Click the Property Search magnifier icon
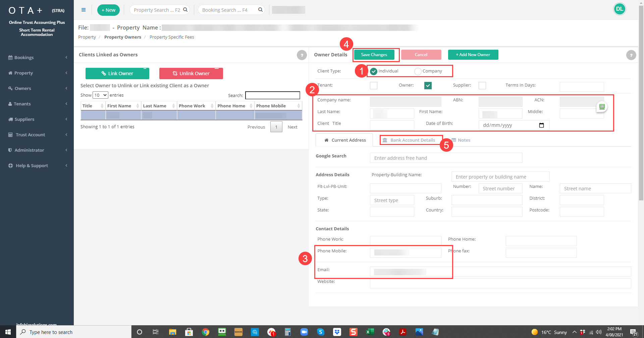 185,10
